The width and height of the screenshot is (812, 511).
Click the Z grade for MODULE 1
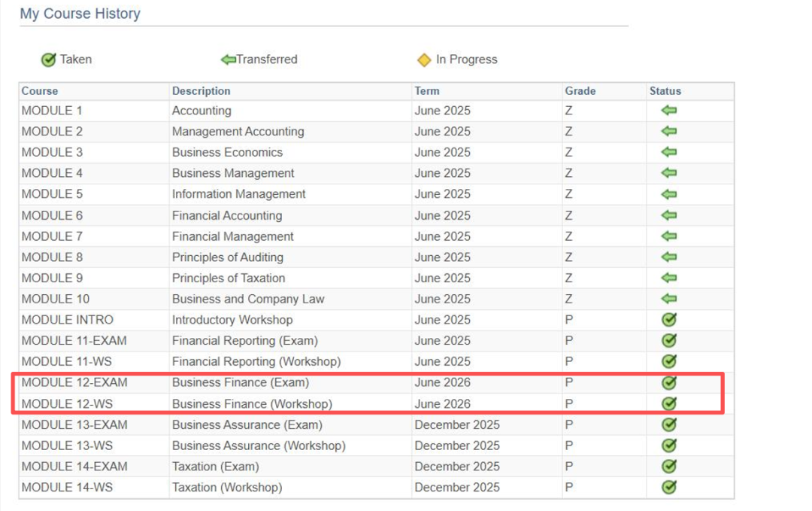pyautogui.click(x=568, y=111)
